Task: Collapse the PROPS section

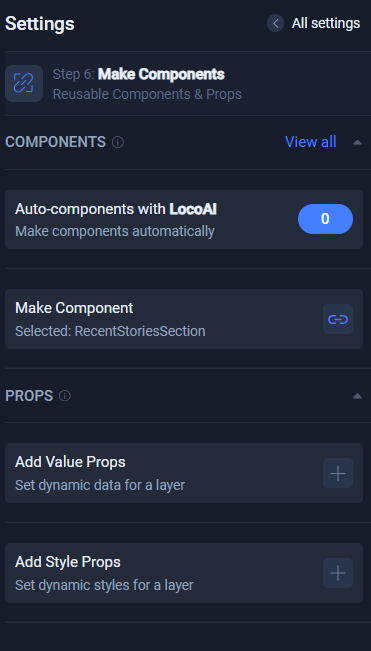Action: pyautogui.click(x=357, y=396)
